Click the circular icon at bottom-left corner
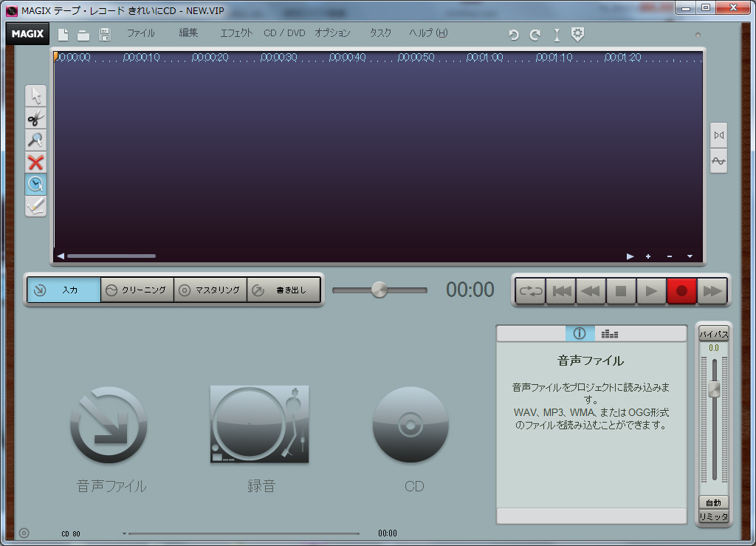The height and width of the screenshot is (546, 756). pyautogui.click(x=24, y=533)
